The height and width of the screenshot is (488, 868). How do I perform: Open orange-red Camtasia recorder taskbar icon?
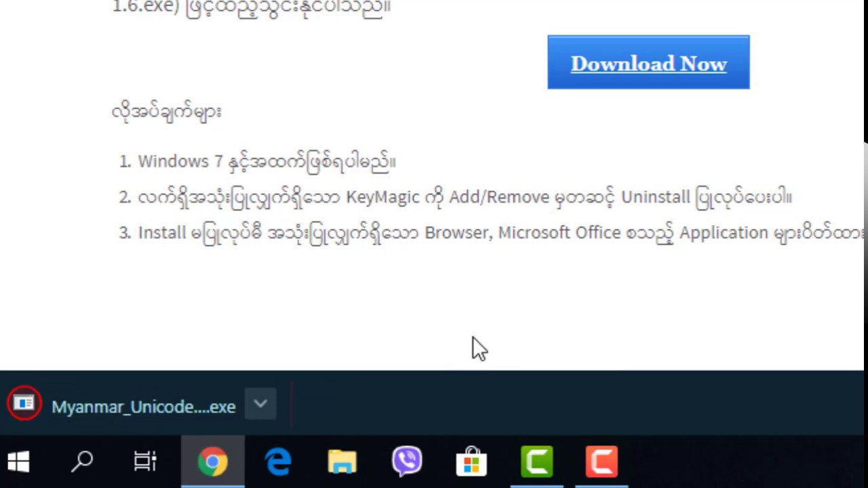coord(601,462)
